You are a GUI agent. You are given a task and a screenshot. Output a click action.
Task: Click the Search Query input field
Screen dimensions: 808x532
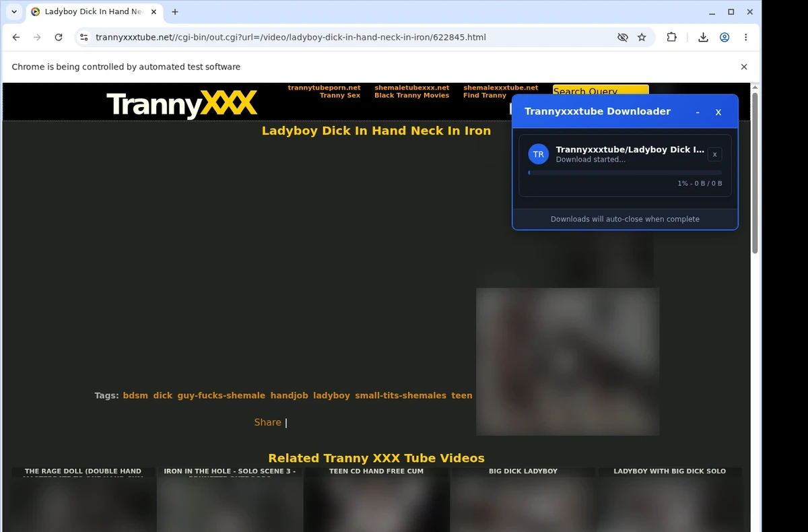pyautogui.click(x=601, y=91)
